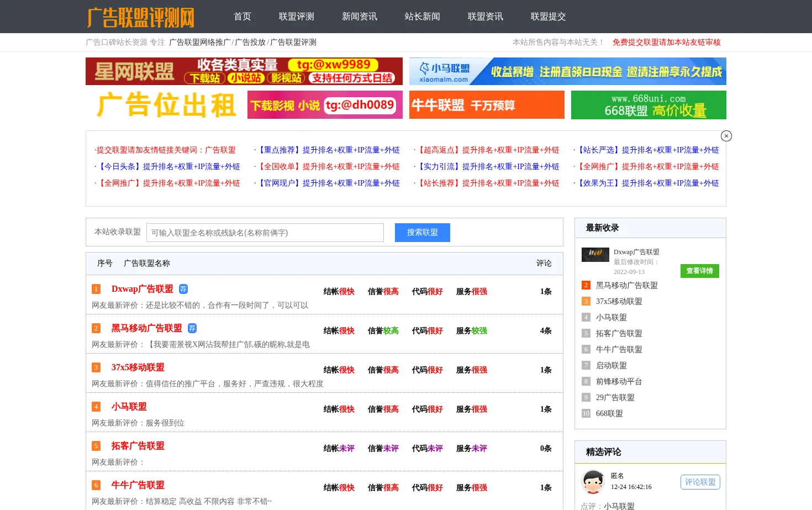
Task: Select 启动联盟 in 最新收录 sidebar
Action: click(611, 366)
